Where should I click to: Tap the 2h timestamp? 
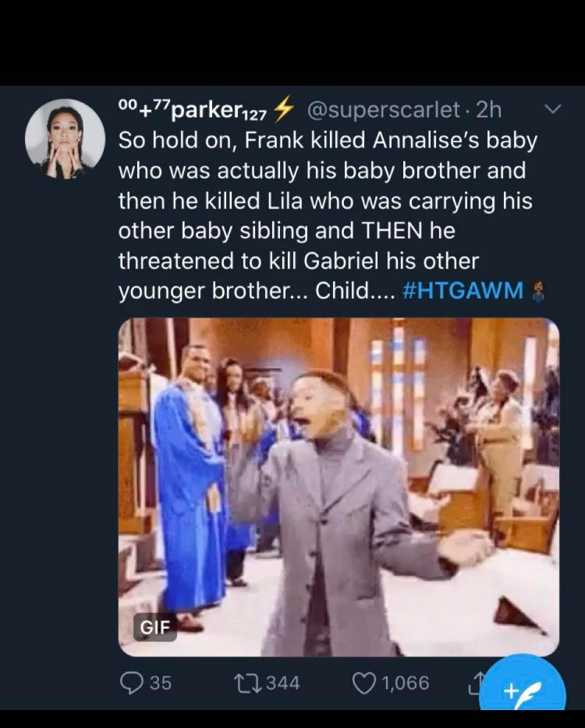[489, 110]
